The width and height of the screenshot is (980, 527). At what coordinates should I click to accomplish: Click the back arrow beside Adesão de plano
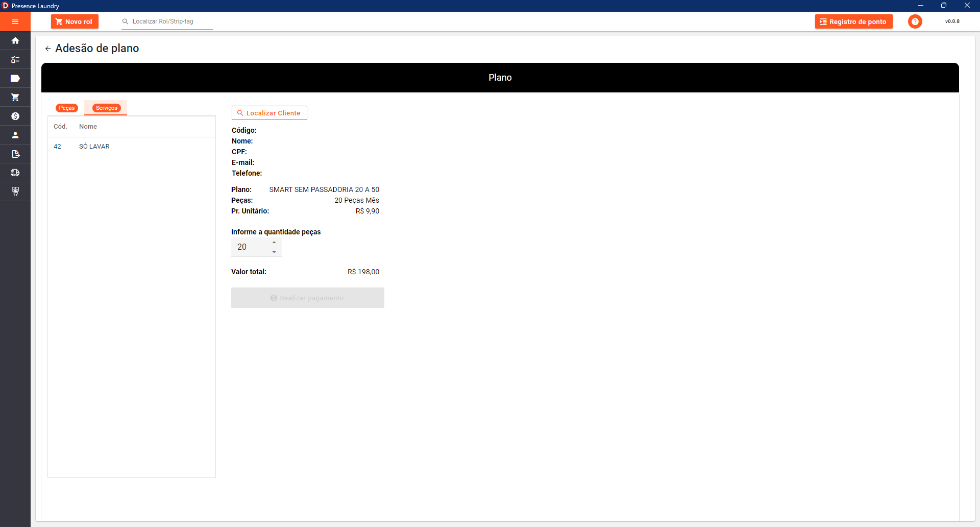point(48,49)
